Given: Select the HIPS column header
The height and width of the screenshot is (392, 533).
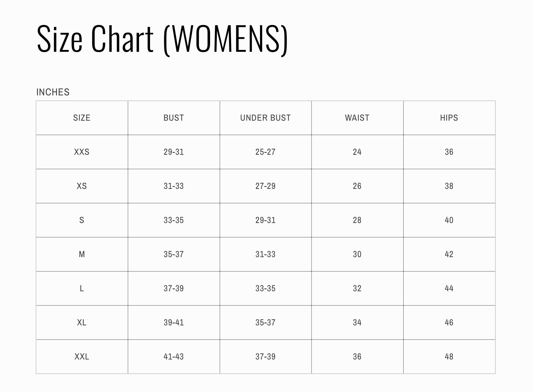Looking at the screenshot, I should pyautogui.click(x=449, y=118).
